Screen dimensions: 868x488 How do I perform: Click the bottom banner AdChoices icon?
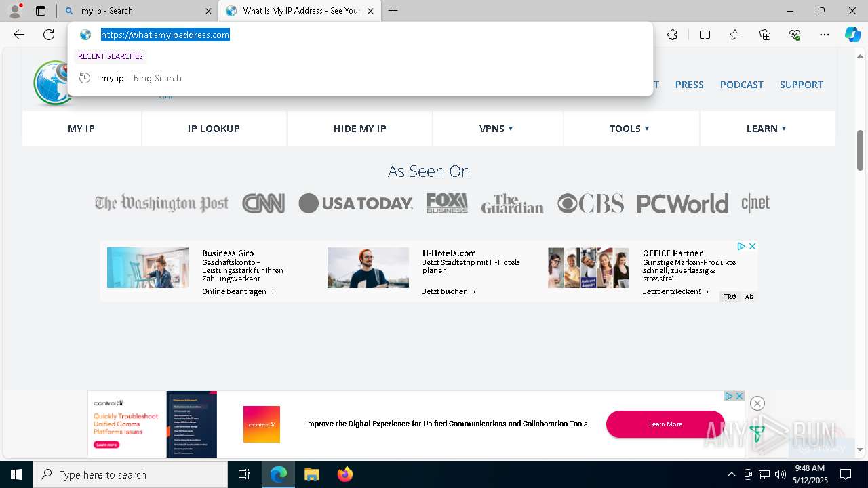[729, 396]
